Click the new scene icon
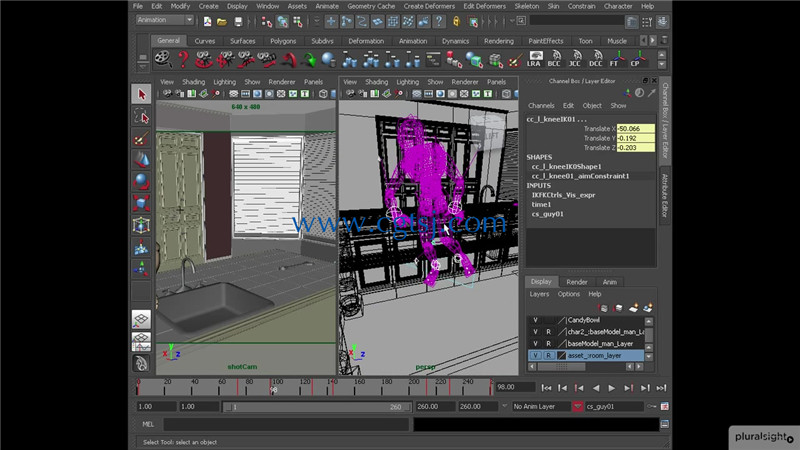 (x=208, y=21)
